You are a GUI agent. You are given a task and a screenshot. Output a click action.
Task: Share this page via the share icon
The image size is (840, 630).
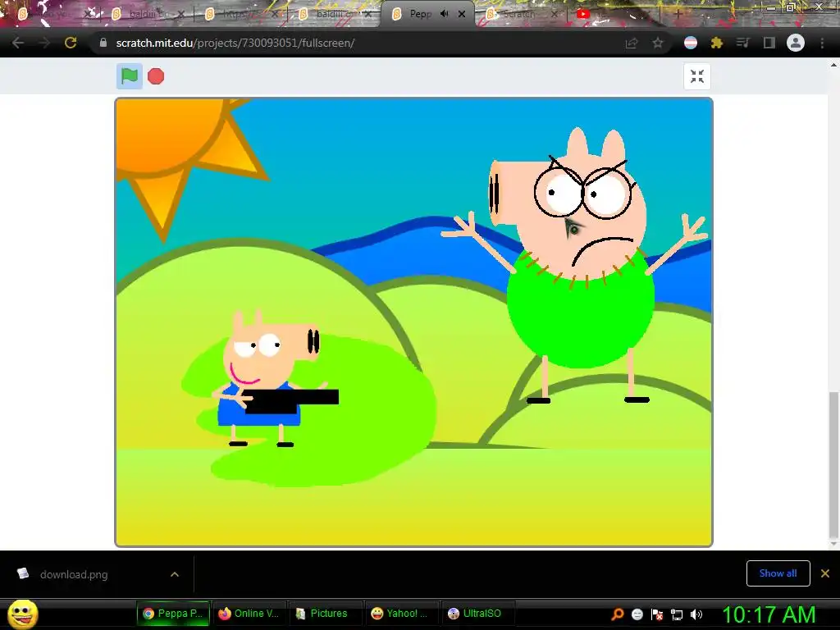click(x=632, y=43)
